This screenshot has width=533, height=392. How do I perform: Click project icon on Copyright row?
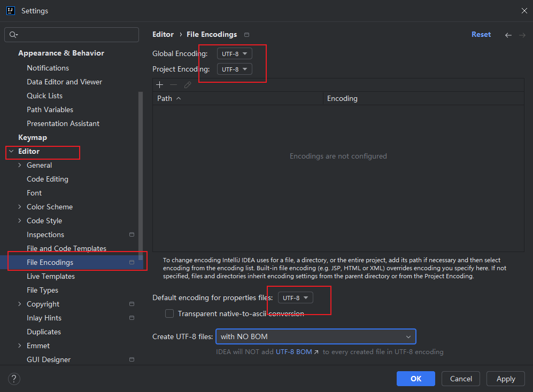[x=132, y=304]
